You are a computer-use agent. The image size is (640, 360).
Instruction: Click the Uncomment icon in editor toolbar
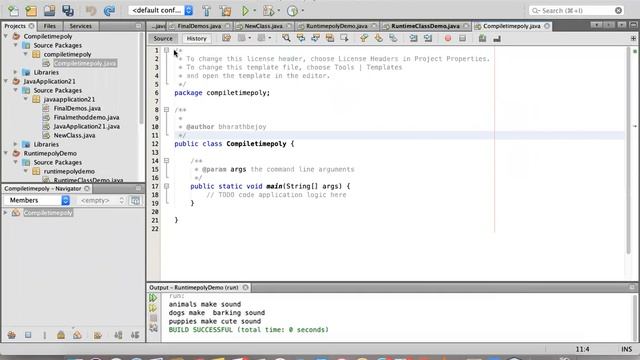[497, 38]
